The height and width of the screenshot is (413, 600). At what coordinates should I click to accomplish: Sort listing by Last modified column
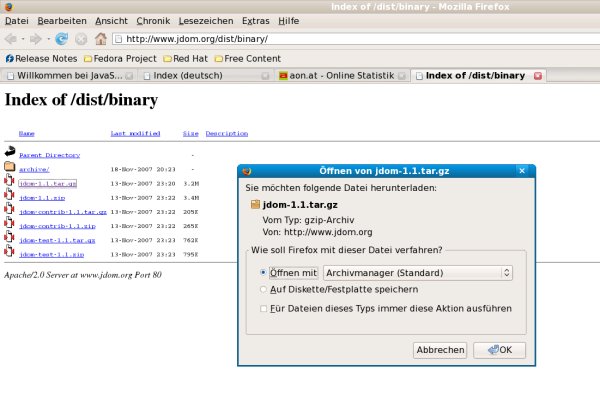pos(135,133)
